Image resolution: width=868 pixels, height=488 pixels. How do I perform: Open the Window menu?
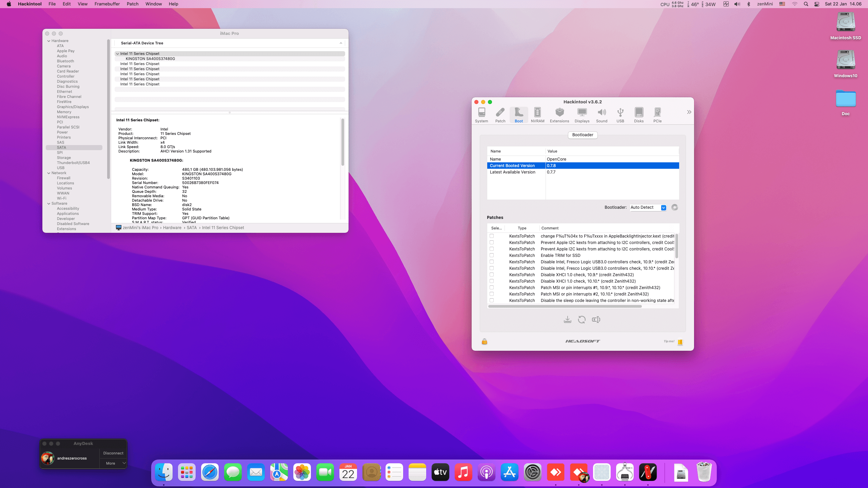click(154, 4)
